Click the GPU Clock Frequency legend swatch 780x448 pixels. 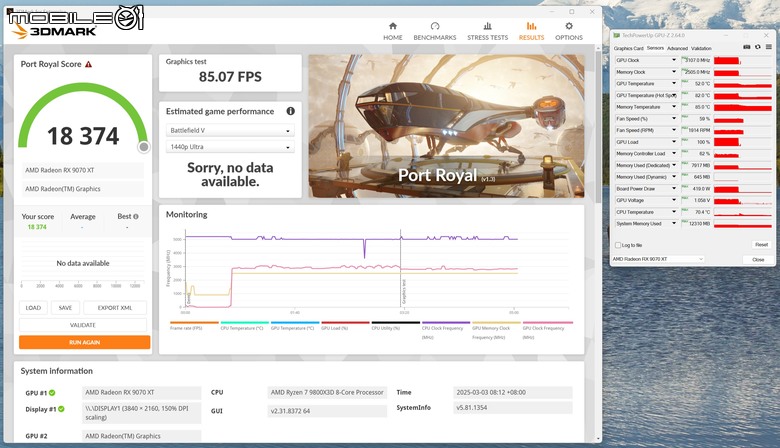pos(548,323)
